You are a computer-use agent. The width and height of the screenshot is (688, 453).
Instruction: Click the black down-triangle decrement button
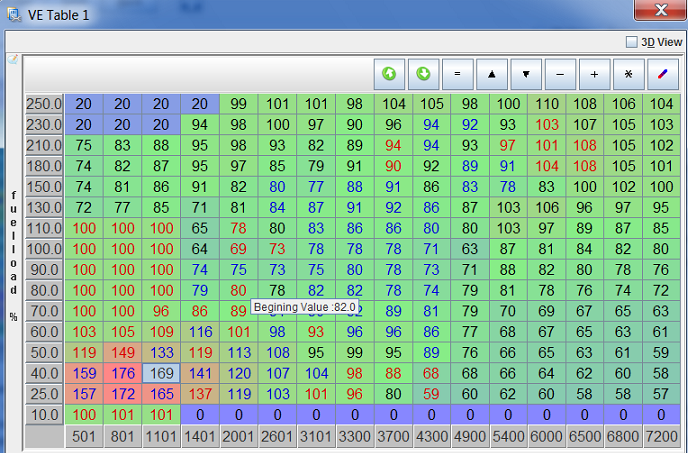coord(525,73)
